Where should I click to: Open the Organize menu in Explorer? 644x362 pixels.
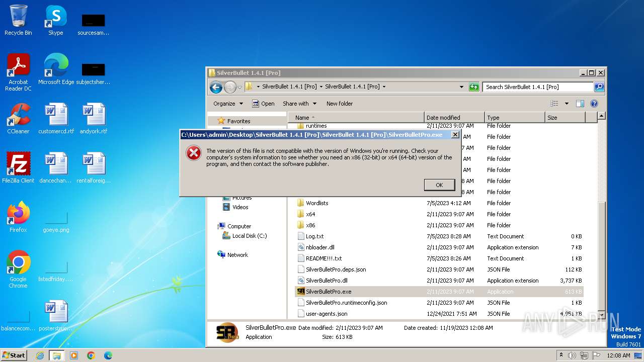point(228,104)
